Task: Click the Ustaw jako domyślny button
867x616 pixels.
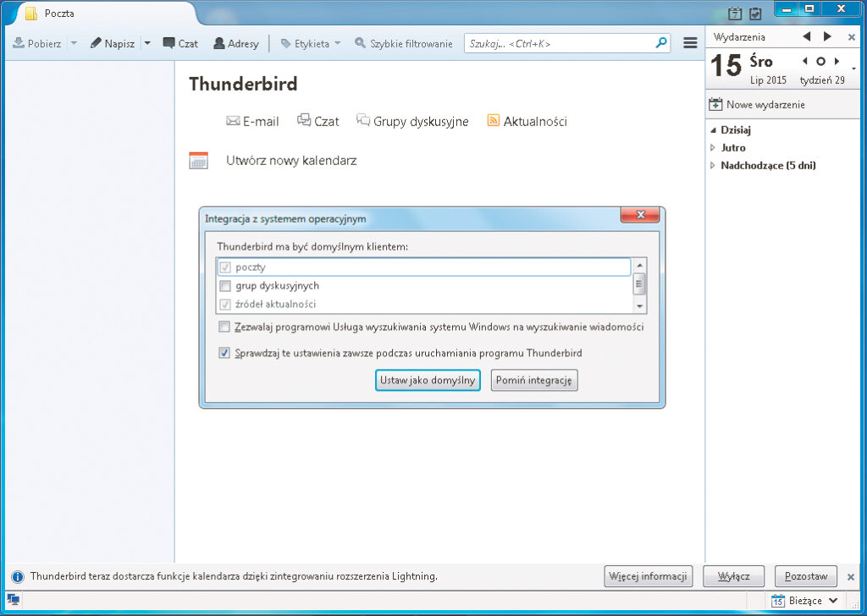Action: pos(428,380)
